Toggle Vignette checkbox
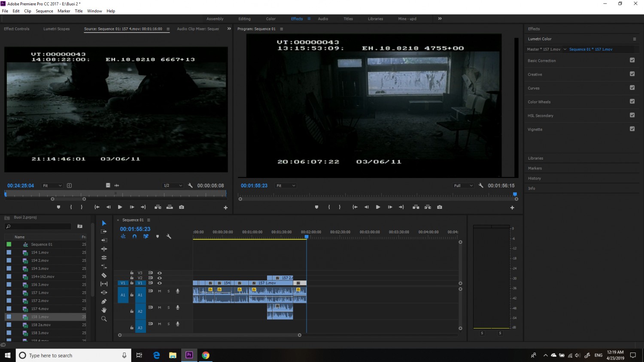Viewport: 644px width, 362px height. pyautogui.click(x=632, y=129)
